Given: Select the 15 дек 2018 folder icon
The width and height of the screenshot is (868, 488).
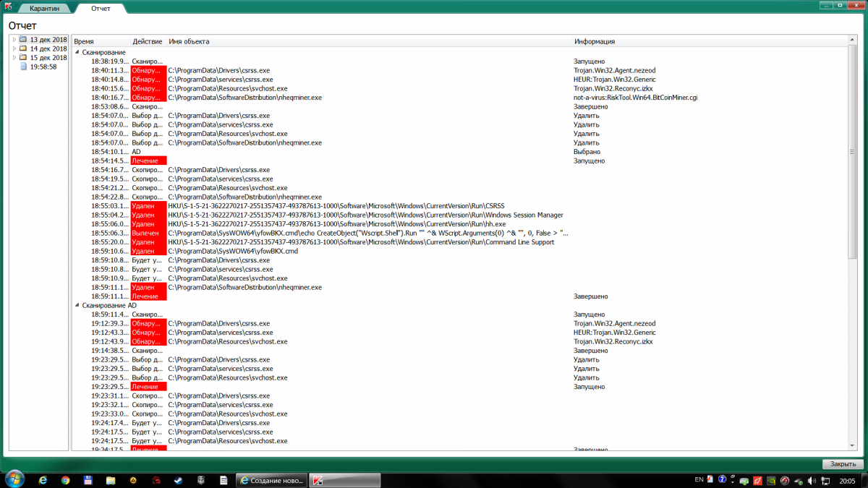Looking at the screenshot, I should 23,57.
